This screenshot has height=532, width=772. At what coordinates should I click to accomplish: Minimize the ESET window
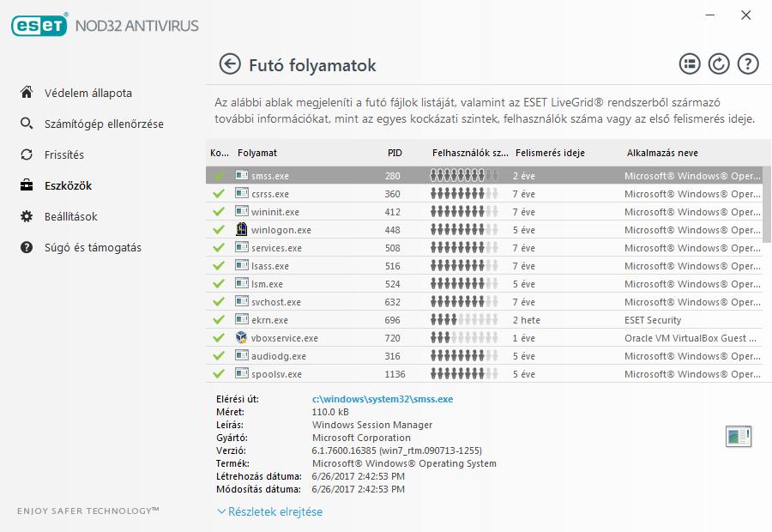coord(709,15)
